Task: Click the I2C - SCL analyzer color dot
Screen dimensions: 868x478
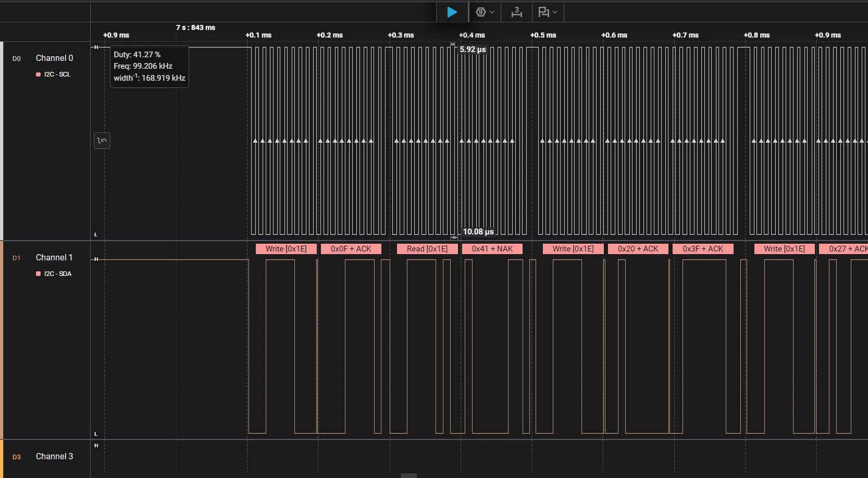Action: [38, 74]
